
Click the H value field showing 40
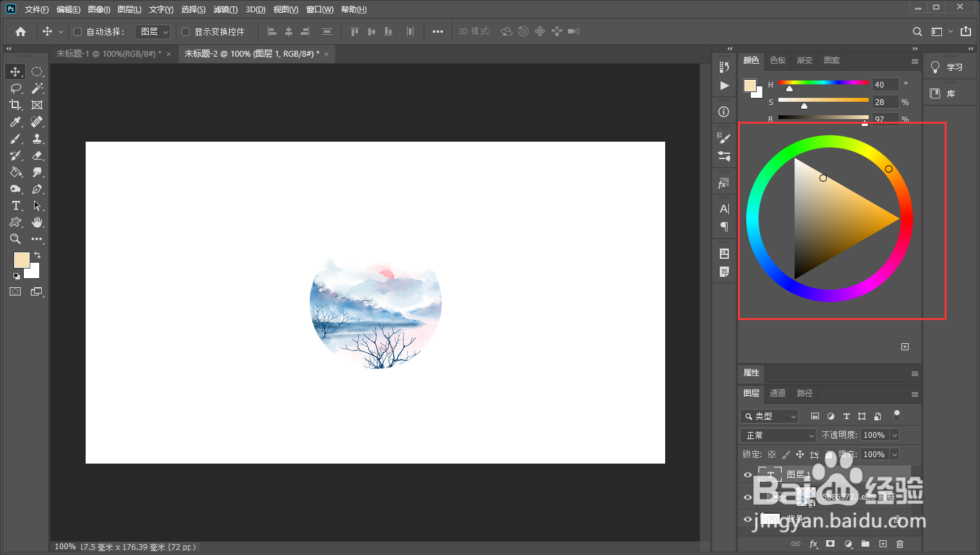pos(885,84)
